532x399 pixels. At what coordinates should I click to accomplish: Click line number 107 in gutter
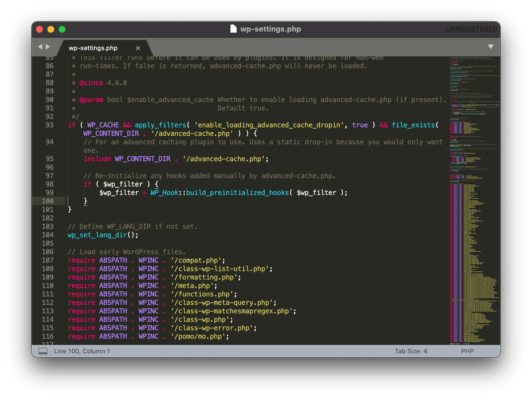(48, 260)
